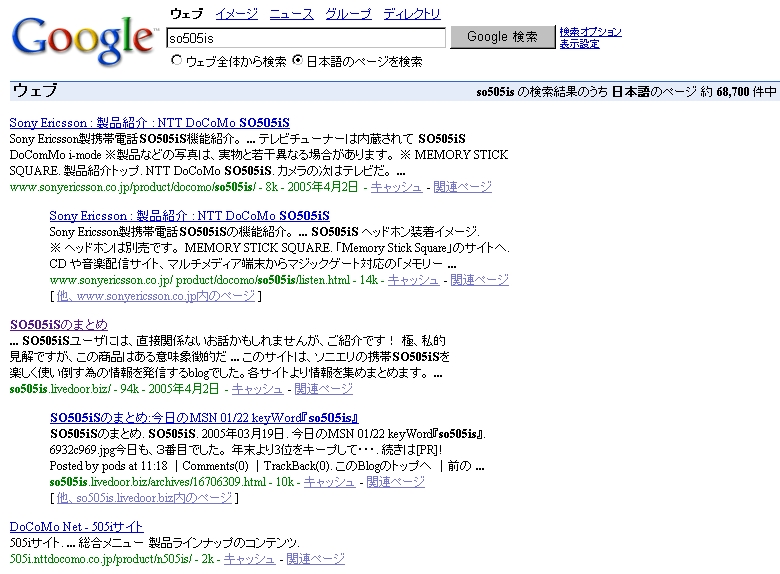Focus the search field containing so505is

[306, 38]
